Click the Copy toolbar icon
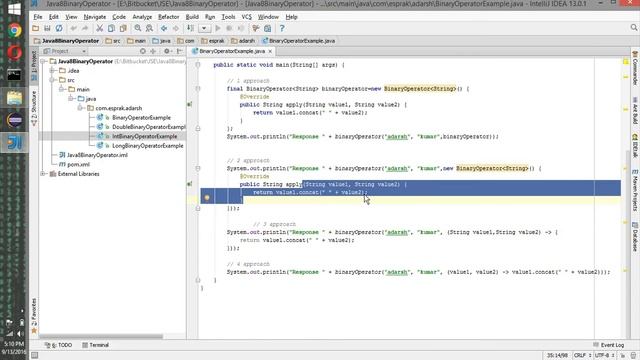This screenshot has width=640, height=360. click(x=111, y=29)
